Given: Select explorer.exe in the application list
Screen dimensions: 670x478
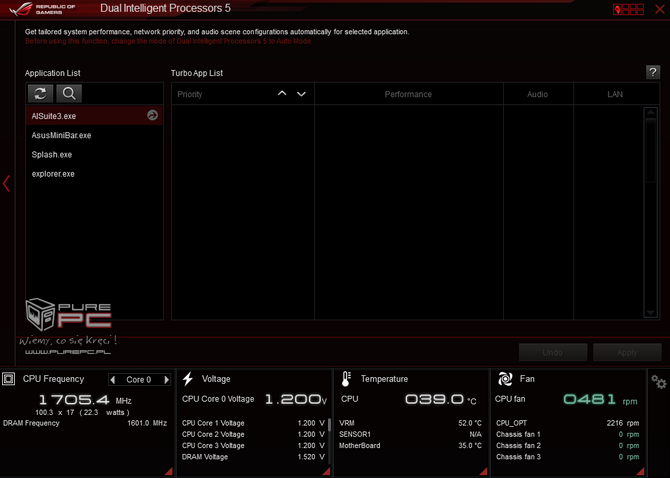Looking at the screenshot, I should pyautogui.click(x=94, y=174).
